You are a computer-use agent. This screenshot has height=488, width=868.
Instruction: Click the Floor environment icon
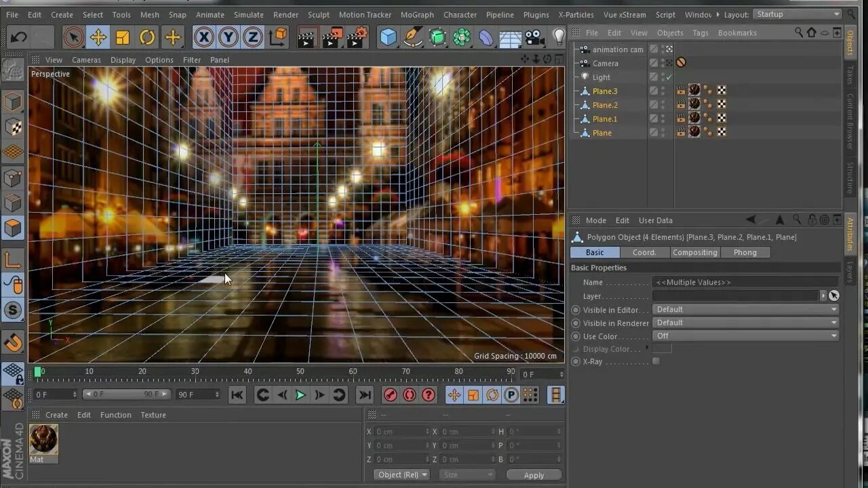pyautogui.click(x=510, y=37)
